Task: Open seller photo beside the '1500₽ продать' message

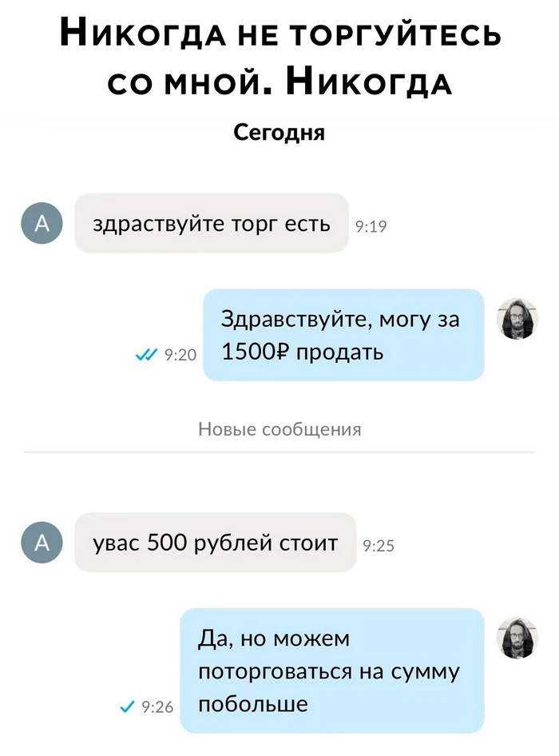Action: coord(517,319)
